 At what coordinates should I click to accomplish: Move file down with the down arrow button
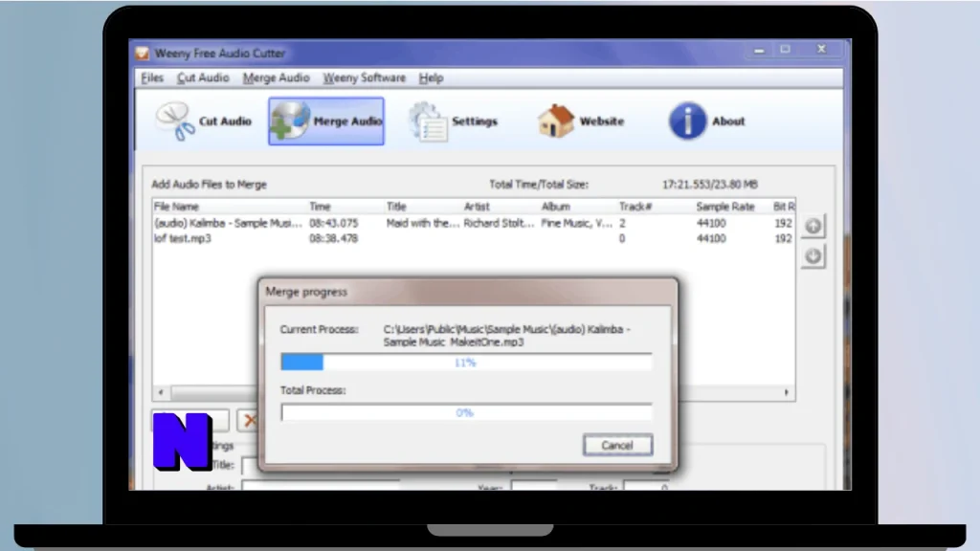click(813, 256)
